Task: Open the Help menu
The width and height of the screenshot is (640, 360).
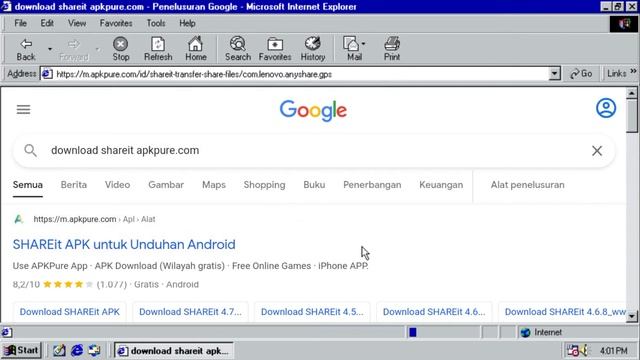Action: (x=187, y=23)
